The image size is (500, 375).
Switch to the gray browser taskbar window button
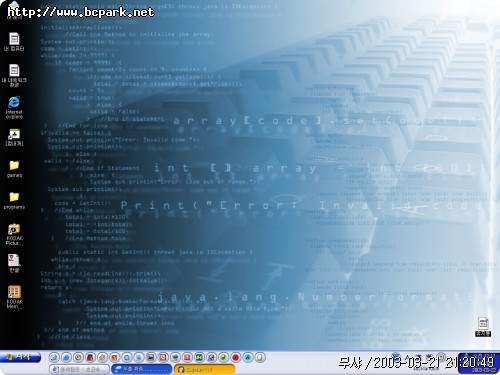click(79, 369)
